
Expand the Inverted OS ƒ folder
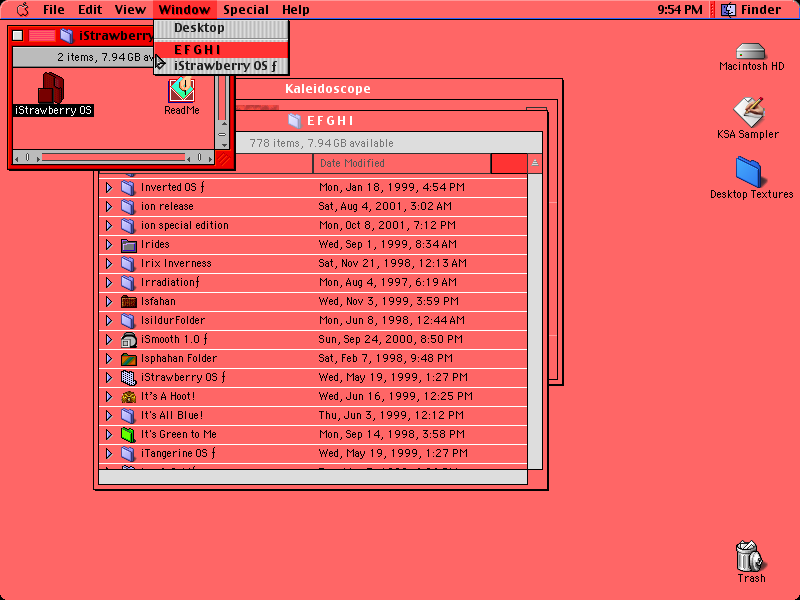(109, 187)
